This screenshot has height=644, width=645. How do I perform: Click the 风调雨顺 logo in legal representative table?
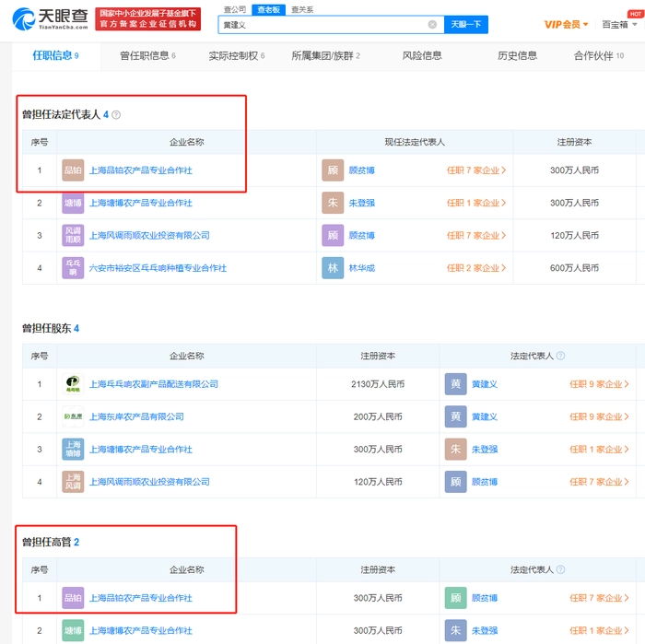click(x=73, y=236)
